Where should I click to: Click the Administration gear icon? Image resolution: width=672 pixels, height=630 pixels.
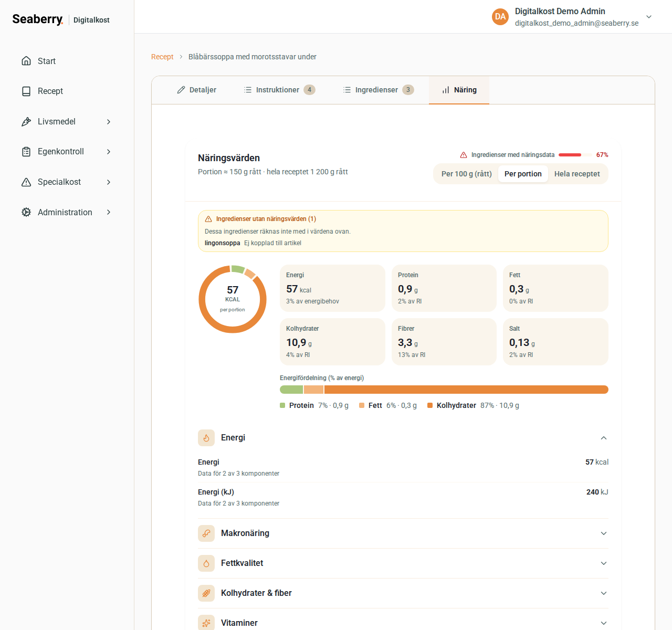[26, 212]
